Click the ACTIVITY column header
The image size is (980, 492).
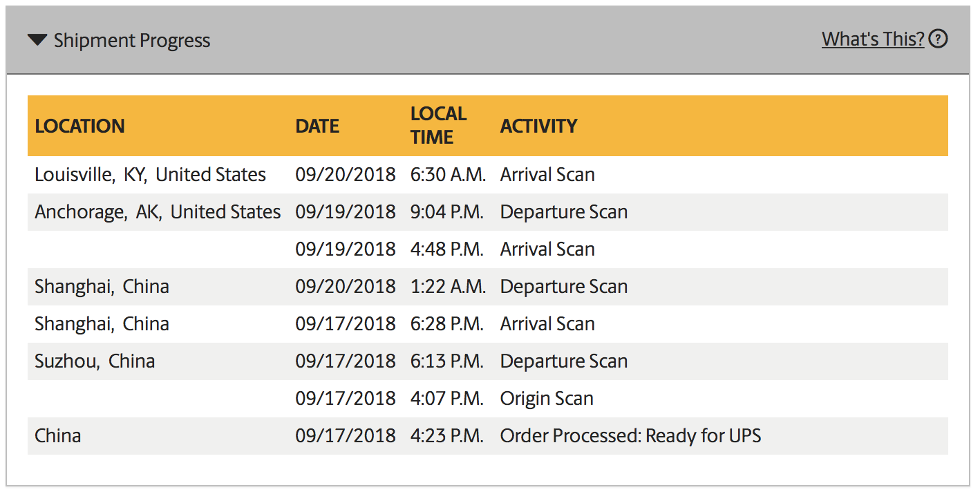pos(539,126)
